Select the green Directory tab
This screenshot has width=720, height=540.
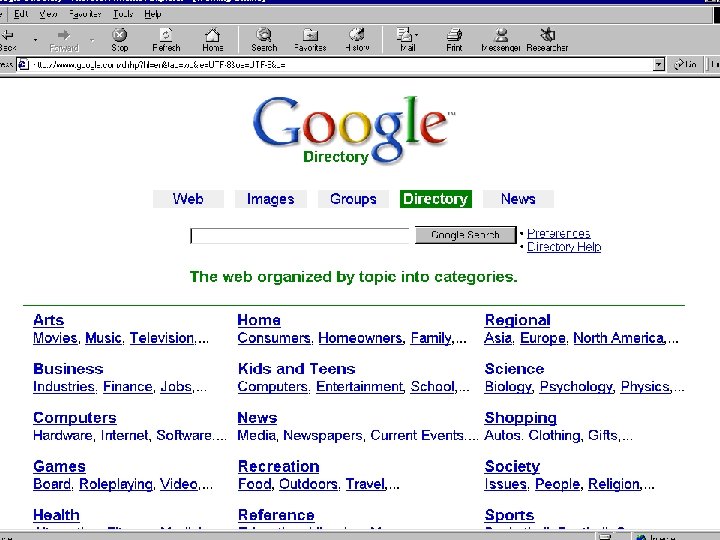[x=436, y=199]
